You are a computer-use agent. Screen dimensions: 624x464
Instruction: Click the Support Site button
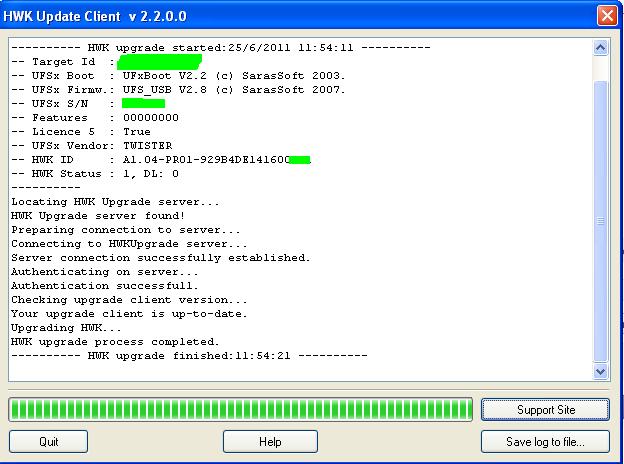pyautogui.click(x=545, y=409)
